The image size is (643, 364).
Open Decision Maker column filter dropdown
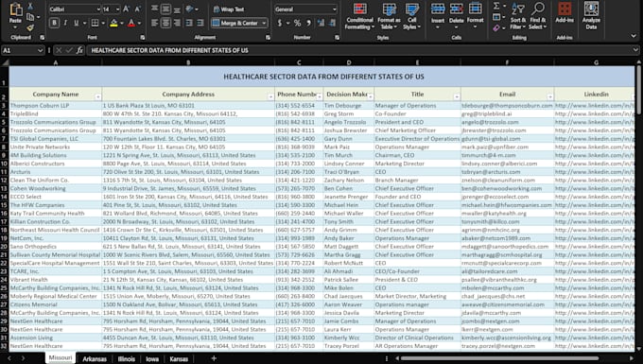pyautogui.click(x=371, y=97)
